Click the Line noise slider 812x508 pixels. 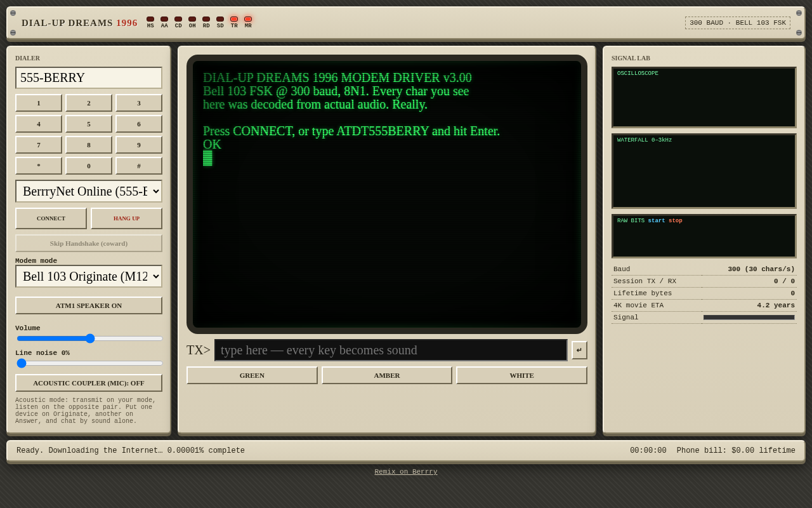(89, 363)
